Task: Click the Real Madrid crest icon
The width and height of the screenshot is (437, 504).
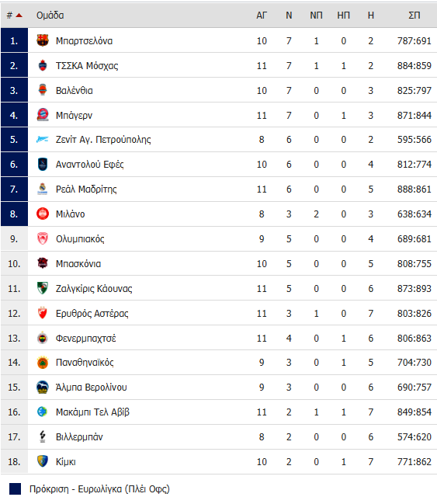Action: click(43, 189)
